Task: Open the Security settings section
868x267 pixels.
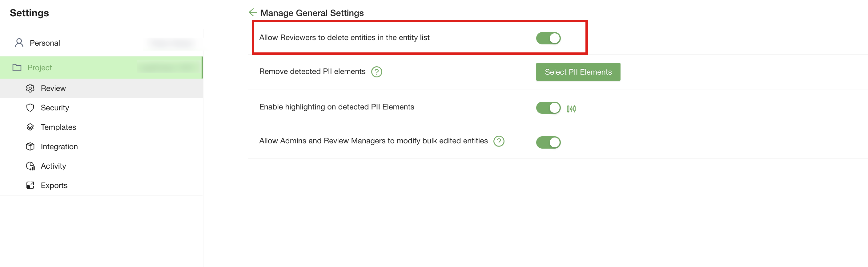Action: click(x=55, y=108)
